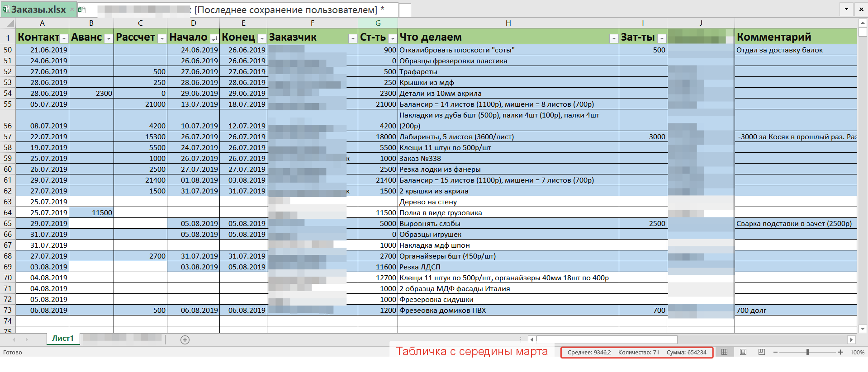Zoom in with the plus button

(840, 352)
